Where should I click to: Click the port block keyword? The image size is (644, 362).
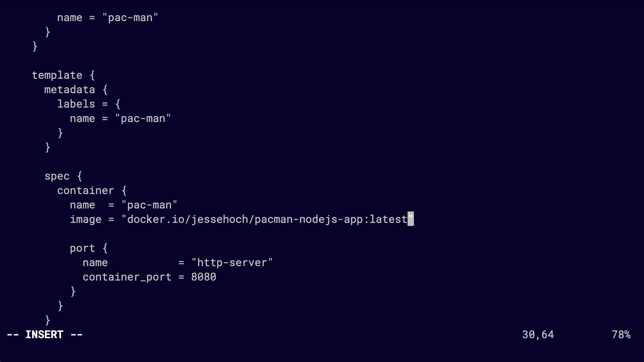[x=82, y=248]
